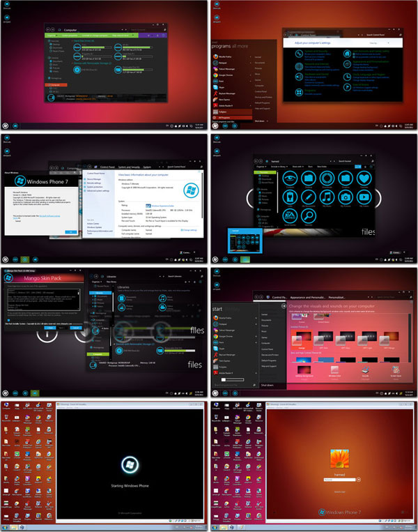Click Cancel in Mango Skin Pack installer

coord(76,328)
